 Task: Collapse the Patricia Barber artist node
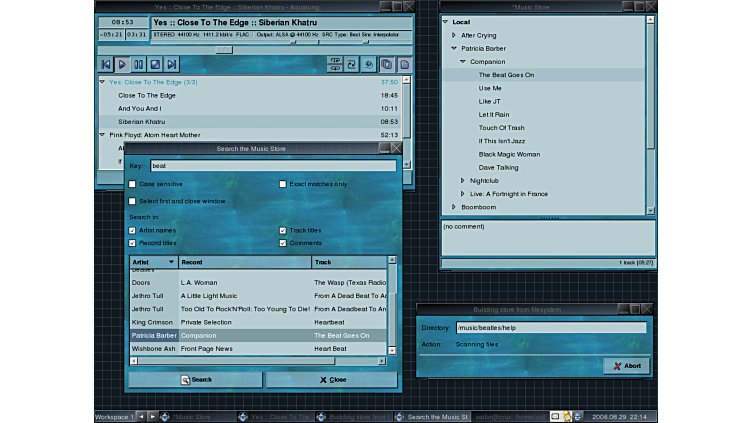[454, 48]
